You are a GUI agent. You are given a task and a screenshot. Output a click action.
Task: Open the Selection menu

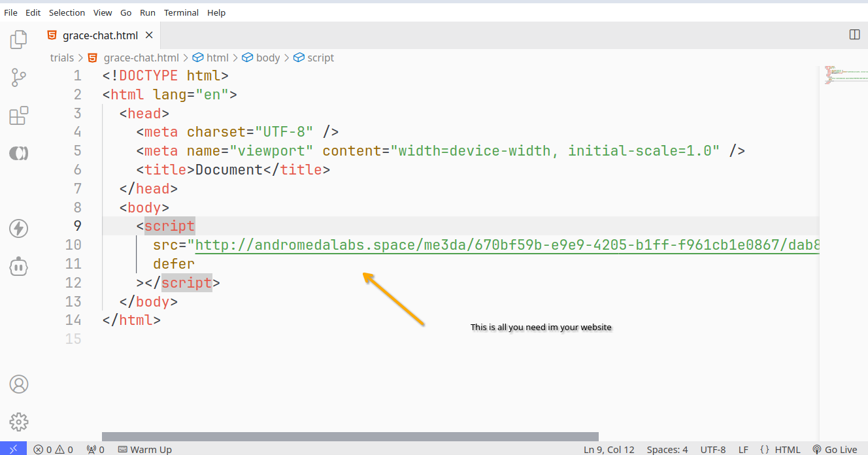point(67,12)
